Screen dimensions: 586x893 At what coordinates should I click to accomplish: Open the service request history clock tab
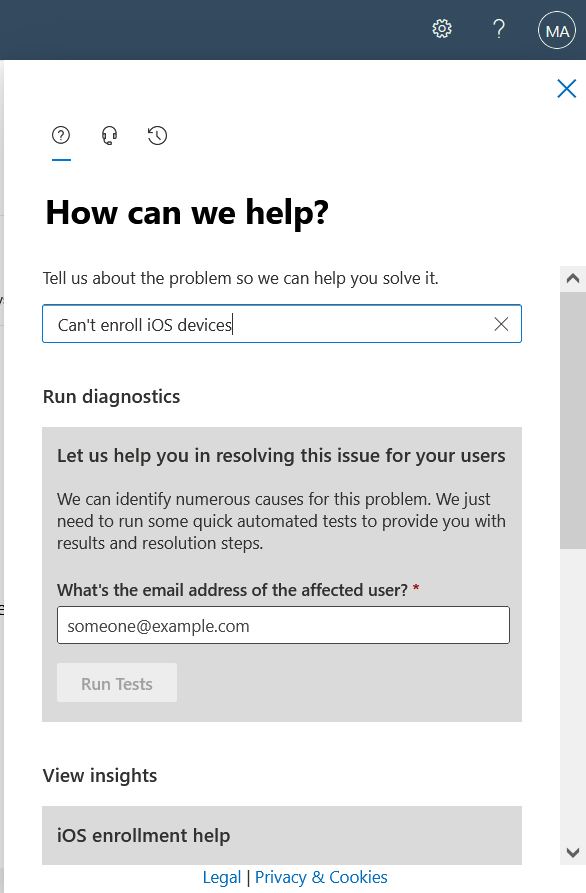(x=157, y=136)
